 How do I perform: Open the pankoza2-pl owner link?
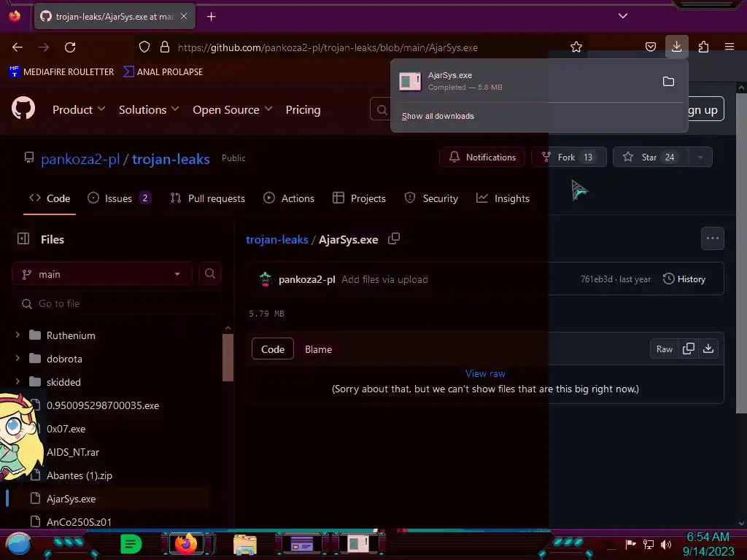[80, 159]
